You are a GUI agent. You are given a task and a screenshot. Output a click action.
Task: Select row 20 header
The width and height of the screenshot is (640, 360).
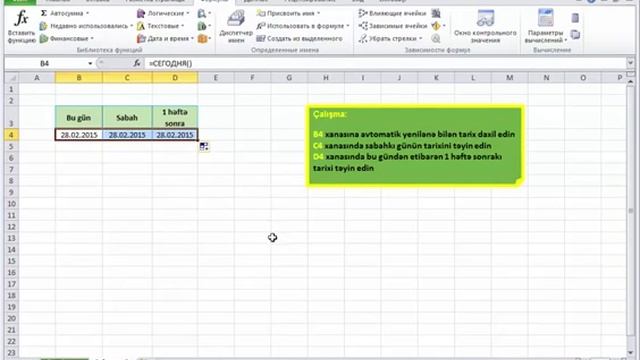(x=11, y=318)
